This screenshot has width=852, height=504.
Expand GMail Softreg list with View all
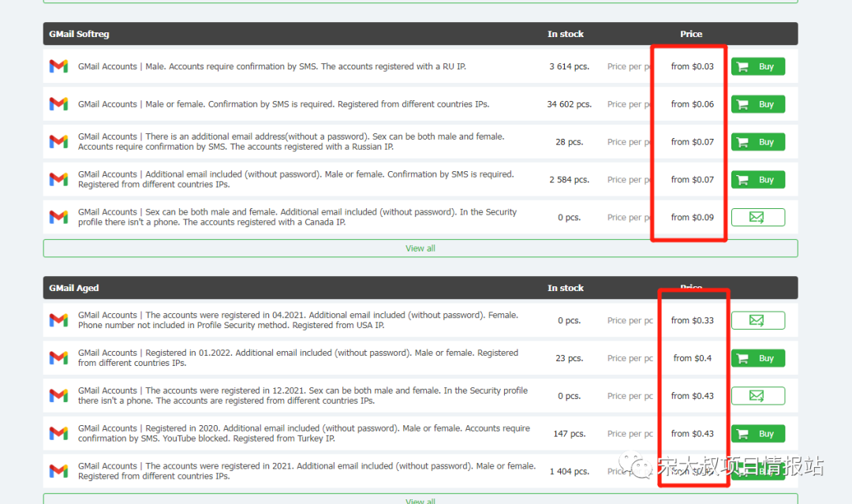tap(420, 248)
